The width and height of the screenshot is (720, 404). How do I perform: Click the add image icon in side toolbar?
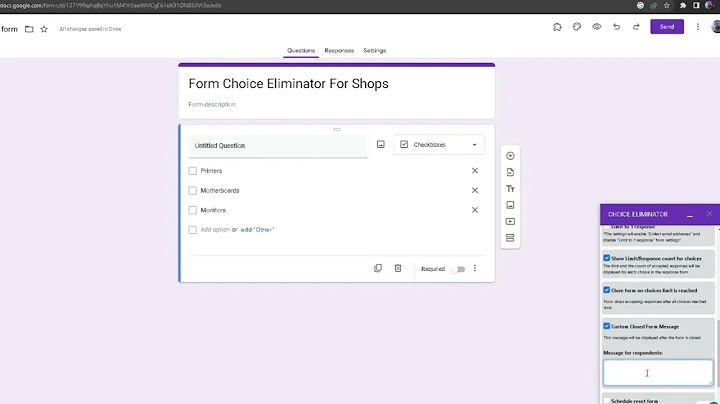(x=510, y=205)
